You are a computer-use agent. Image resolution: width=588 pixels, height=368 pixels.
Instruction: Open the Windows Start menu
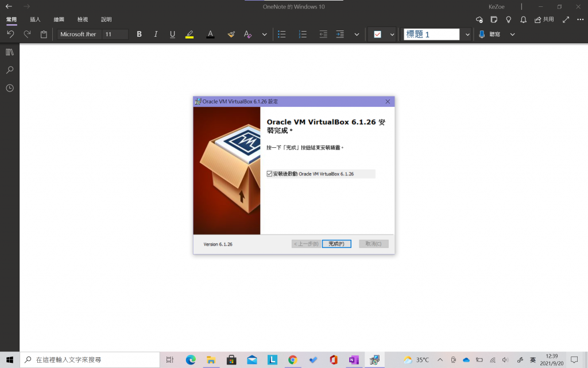coord(10,360)
